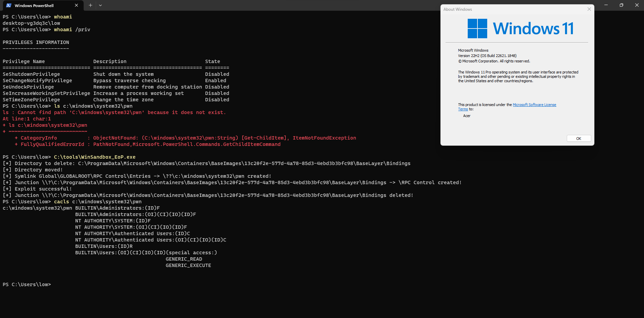Minimize the terminal window

pyautogui.click(x=606, y=5)
